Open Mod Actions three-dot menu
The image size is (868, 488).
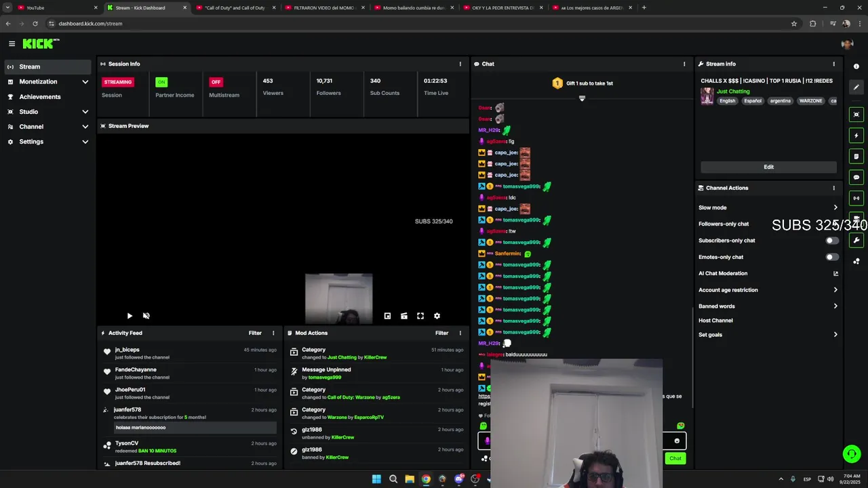tap(460, 333)
